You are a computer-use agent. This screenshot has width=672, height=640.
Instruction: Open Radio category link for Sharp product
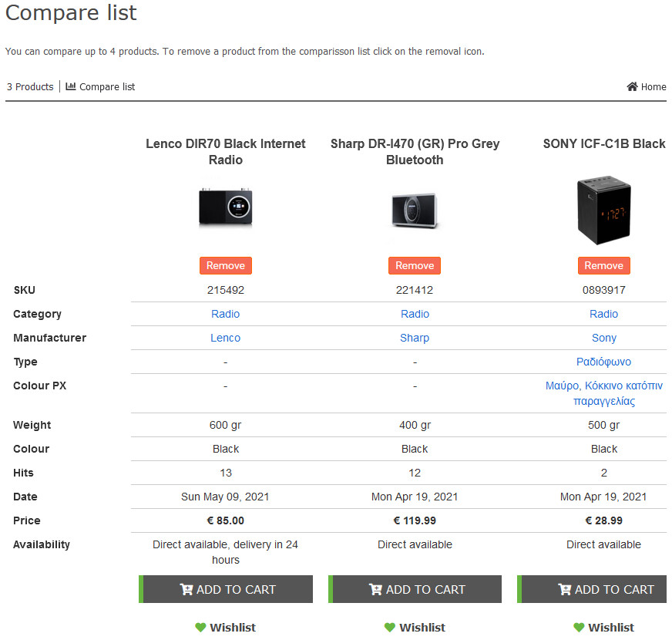click(x=415, y=314)
